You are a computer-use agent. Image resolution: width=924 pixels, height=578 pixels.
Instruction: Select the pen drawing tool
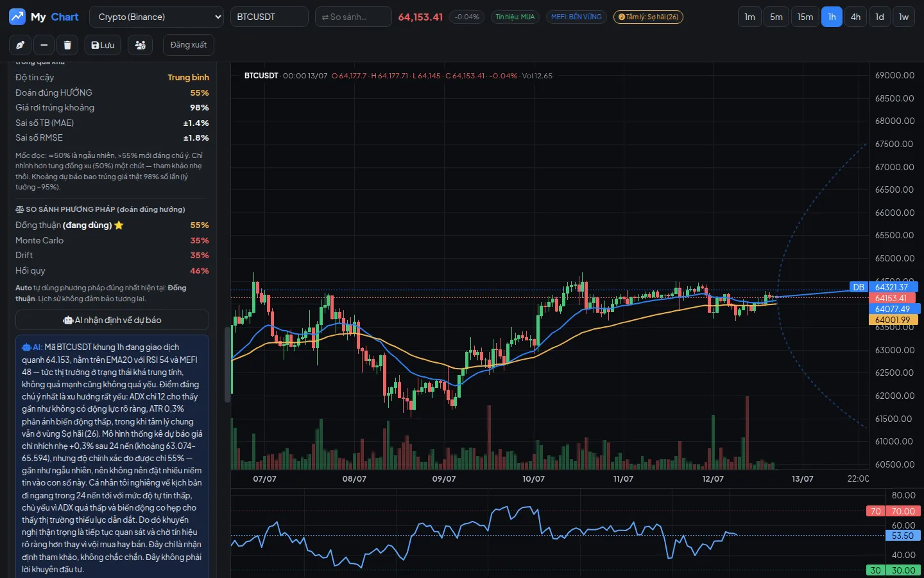(20, 45)
